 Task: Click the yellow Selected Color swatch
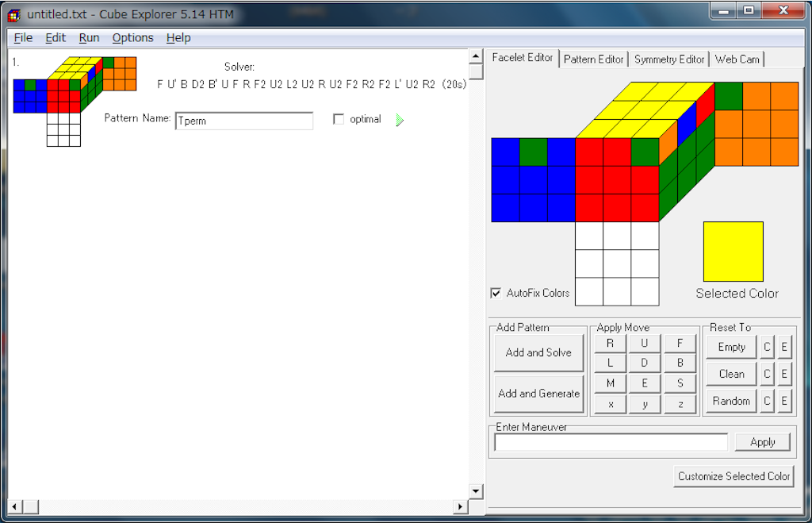[733, 252]
